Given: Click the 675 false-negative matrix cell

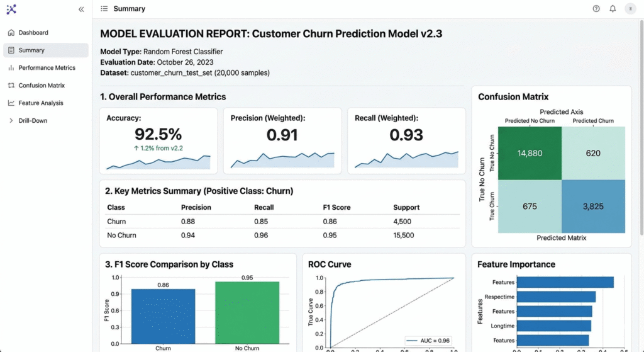Looking at the screenshot, I should click(x=530, y=207).
